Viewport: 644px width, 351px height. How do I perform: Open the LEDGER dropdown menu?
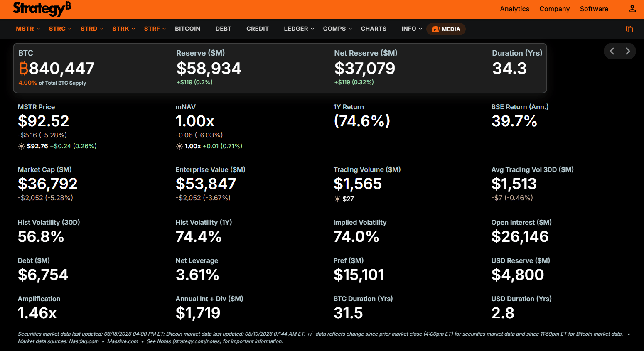click(x=299, y=29)
